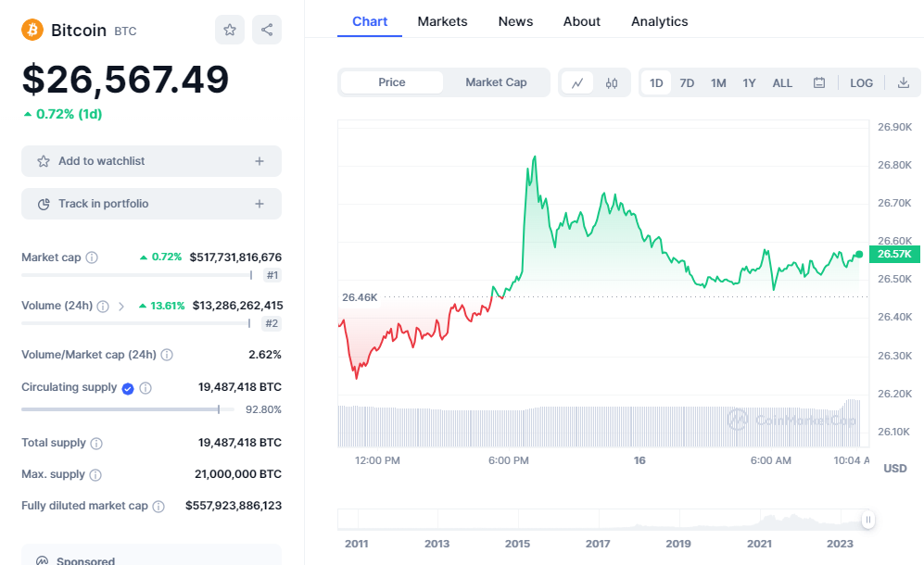The image size is (924, 565).
Task: Set chart range to 1M
Action: (x=718, y=83)
